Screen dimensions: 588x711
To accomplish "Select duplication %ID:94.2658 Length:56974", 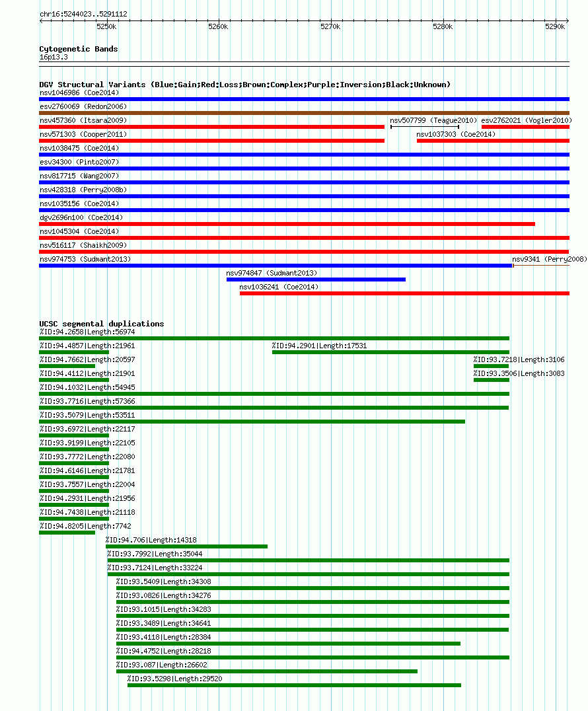I will (x=87, y=332).
